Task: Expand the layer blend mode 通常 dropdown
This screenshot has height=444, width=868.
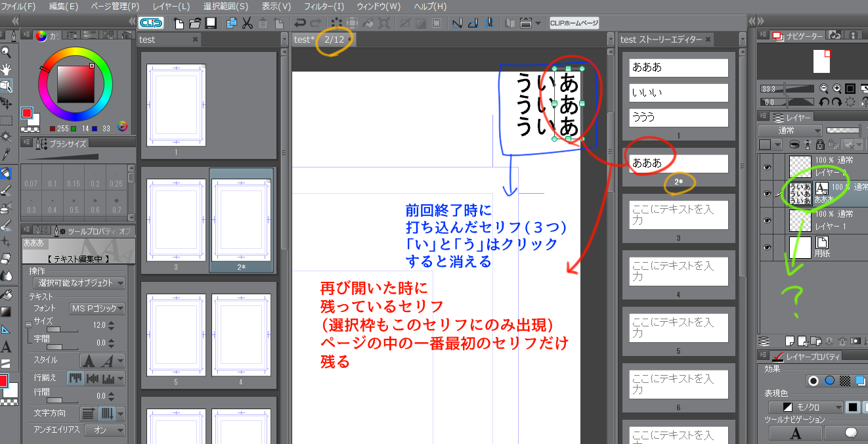Action: click(x=790, y=131)
